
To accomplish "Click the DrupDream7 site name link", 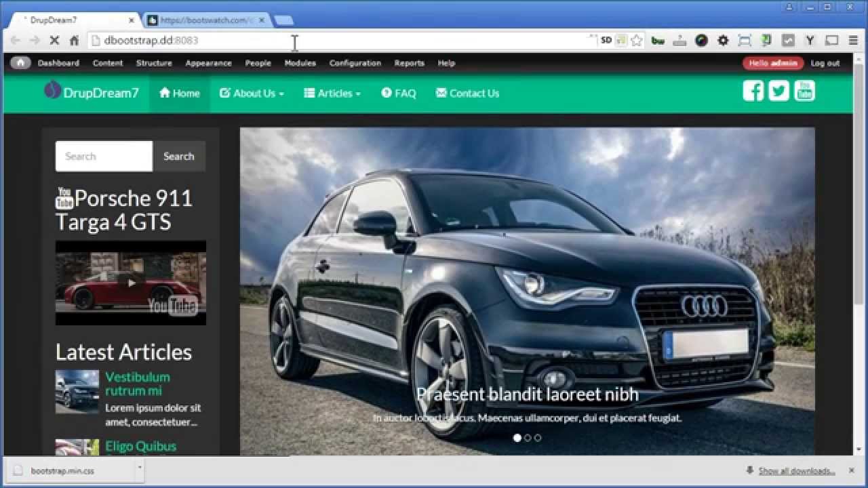I will tap(101, 94).
